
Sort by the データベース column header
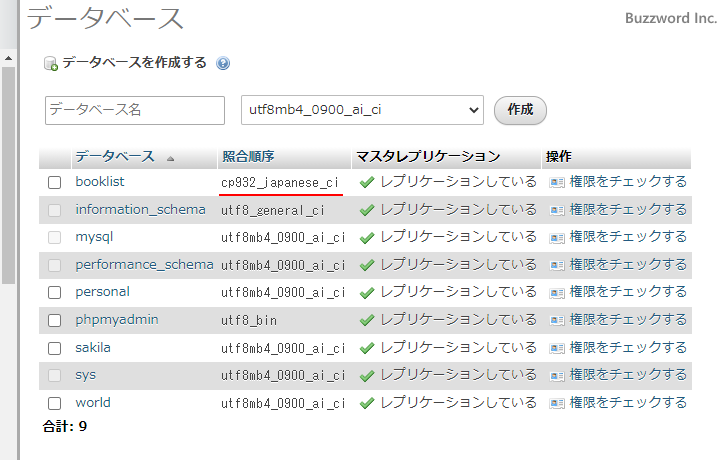(115, 156)
